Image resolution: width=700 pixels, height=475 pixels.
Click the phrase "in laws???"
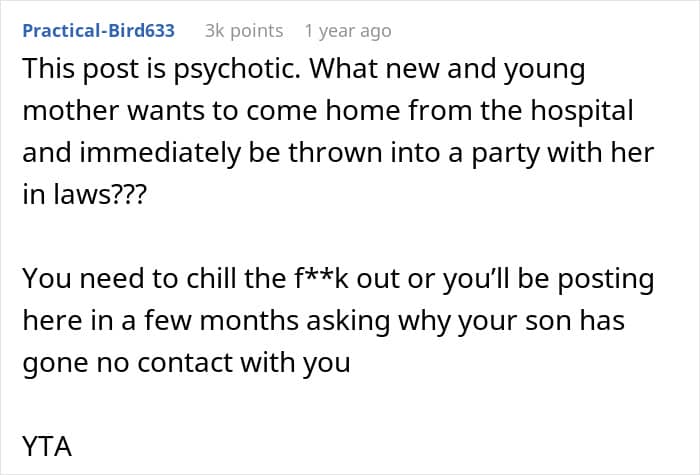(83, 195)
